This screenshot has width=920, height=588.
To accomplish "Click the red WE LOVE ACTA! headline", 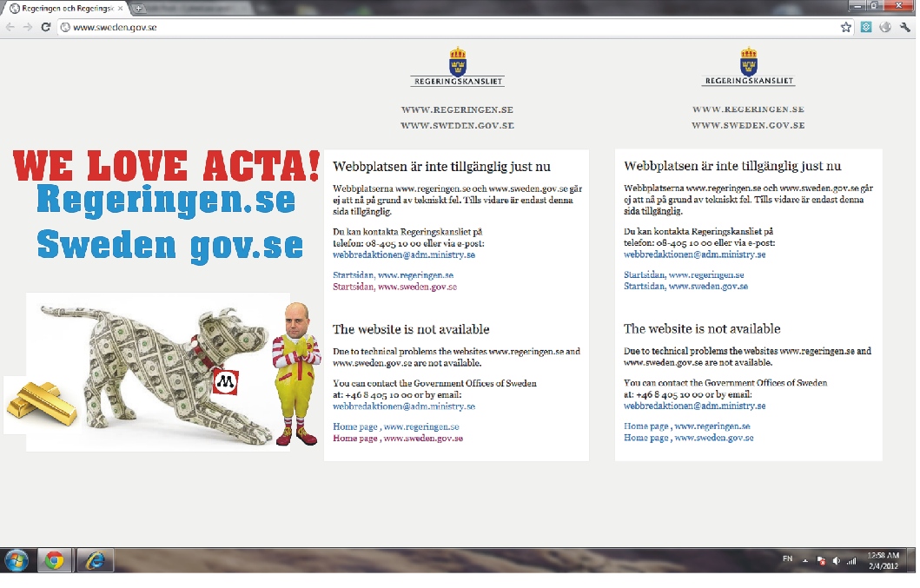I will point(167,165).
